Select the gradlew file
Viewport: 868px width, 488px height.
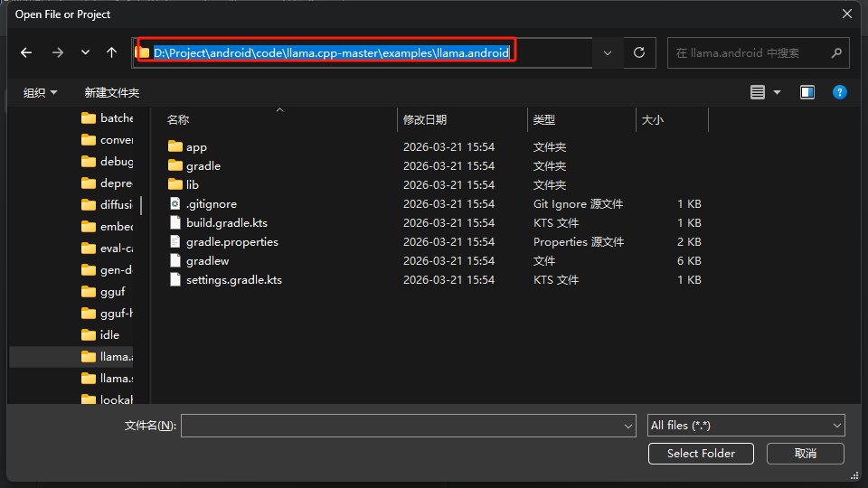coord(208,260)
